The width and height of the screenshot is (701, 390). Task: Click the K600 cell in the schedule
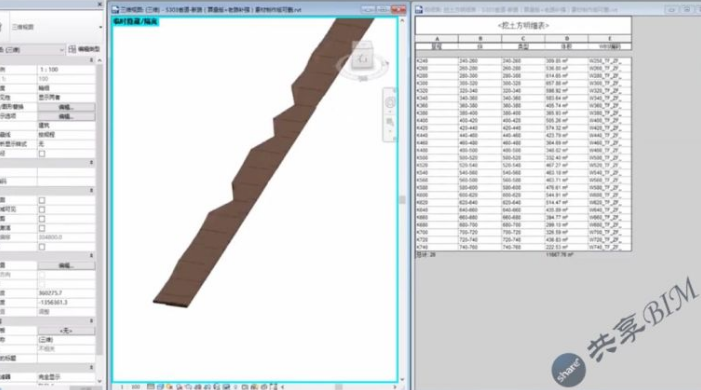[437, 195]
